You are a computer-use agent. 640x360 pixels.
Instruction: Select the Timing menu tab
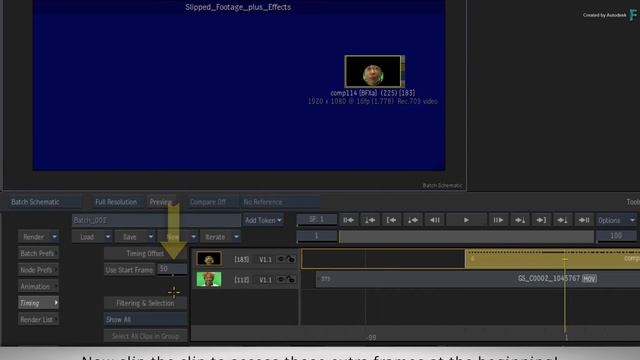(x=38, y=303)
